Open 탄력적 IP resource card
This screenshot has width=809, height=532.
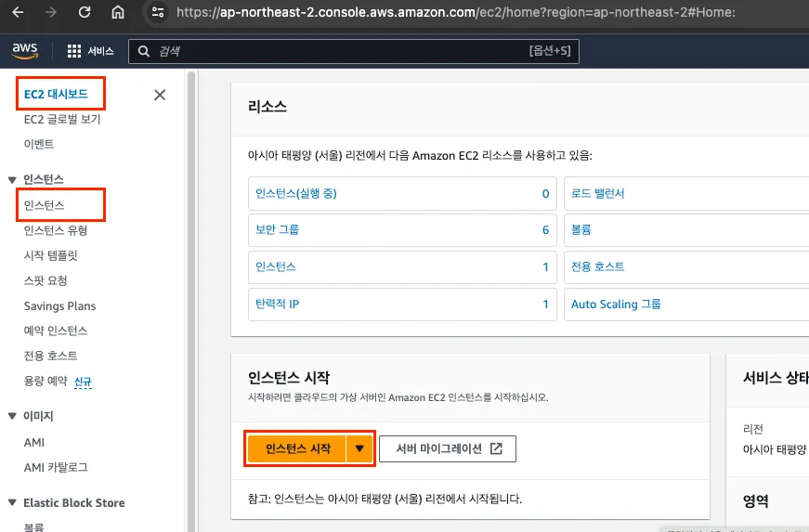[402, 305]
